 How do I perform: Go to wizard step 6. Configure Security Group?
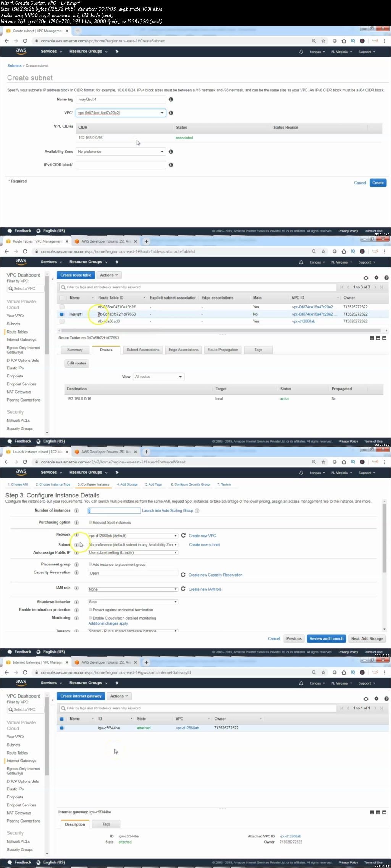tap(190, 484)
